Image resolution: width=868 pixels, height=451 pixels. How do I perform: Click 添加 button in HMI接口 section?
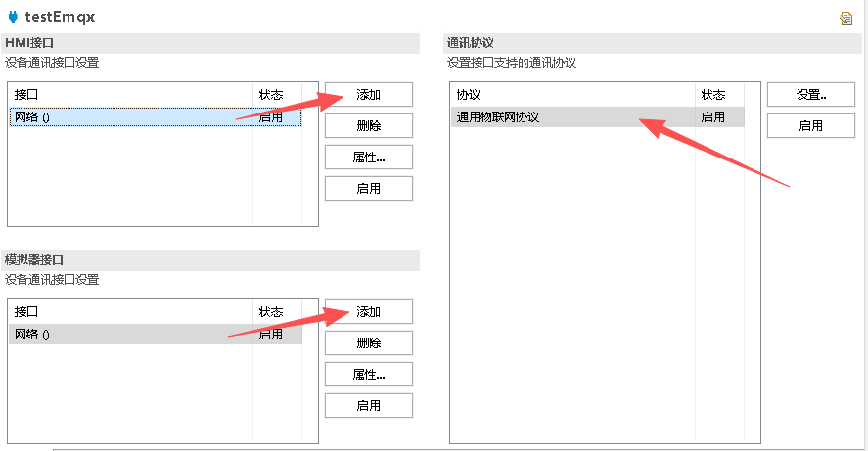[x=368, y=95]
